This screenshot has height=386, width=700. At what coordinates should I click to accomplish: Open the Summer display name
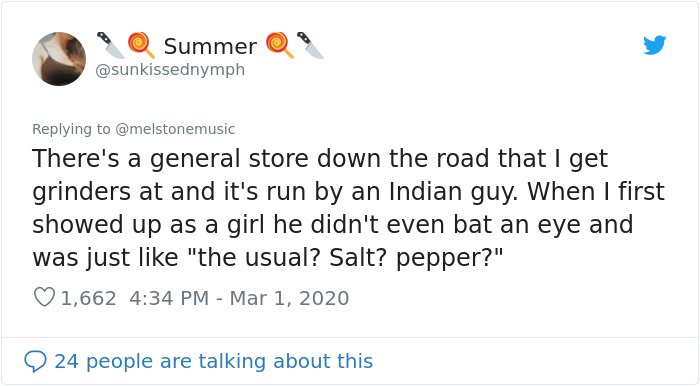click(x=210, y=46)
